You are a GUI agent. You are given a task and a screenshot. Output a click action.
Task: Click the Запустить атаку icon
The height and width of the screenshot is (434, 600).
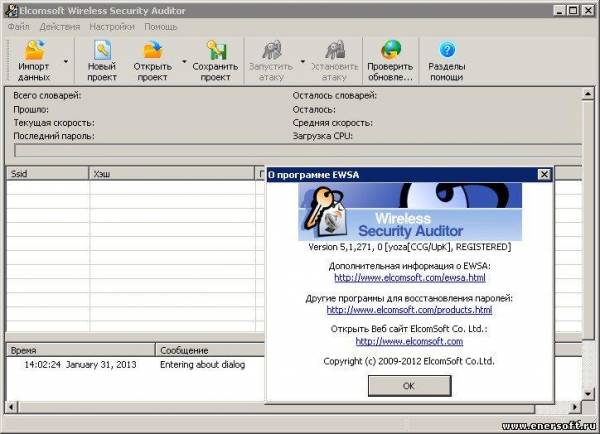coord(271,50)
